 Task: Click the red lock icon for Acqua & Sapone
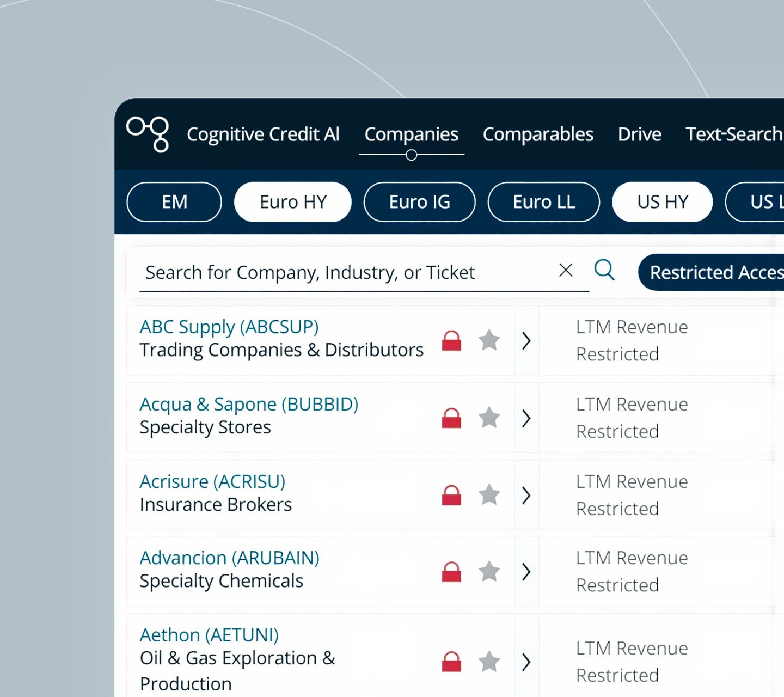(451, 418)
